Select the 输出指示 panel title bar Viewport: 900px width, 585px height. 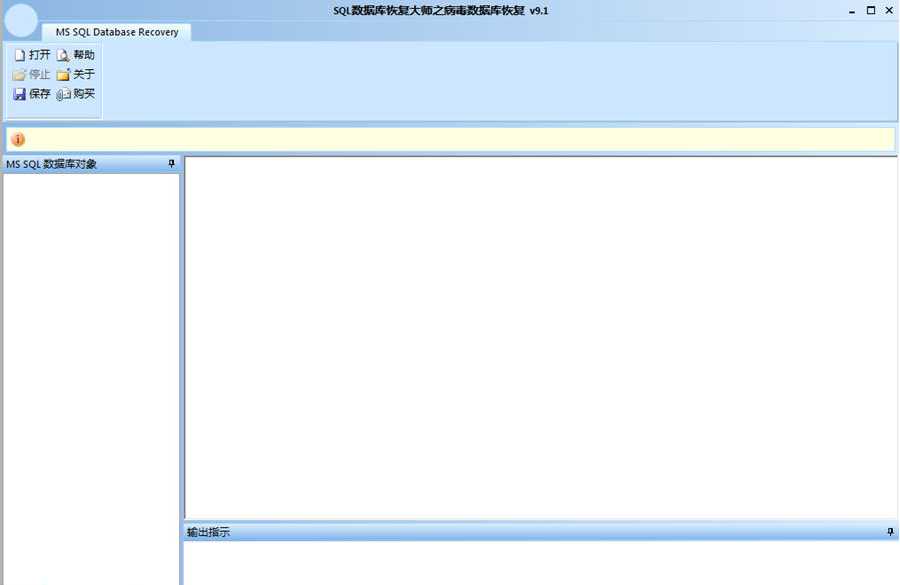point(541,532)
